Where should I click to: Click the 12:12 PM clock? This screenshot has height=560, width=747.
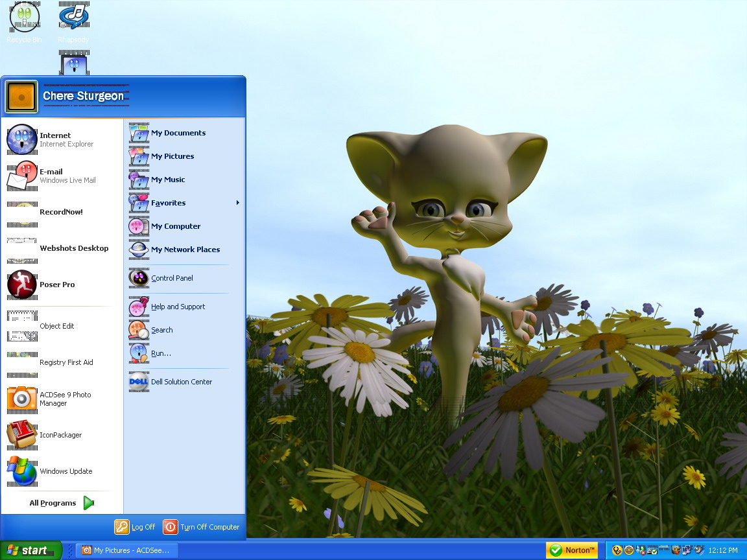(723, 550)
